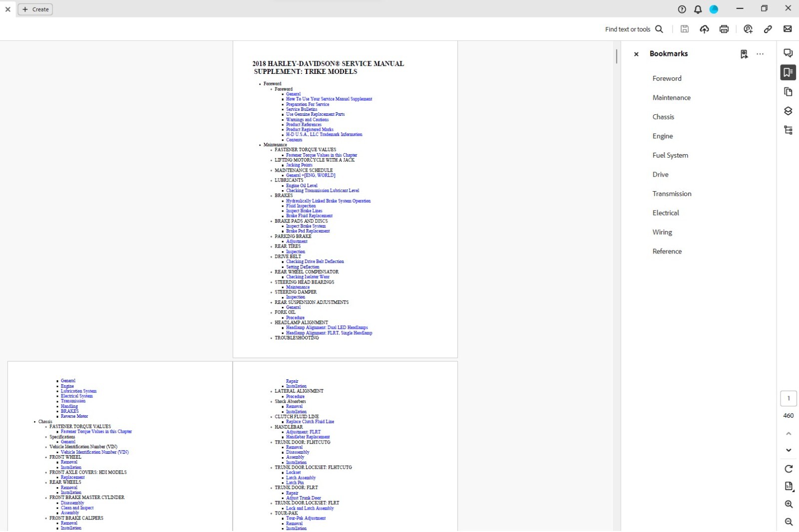This screenshot has height=532, width=799.
Task: Jump to the Chassis bookmark in Bookmarks panel
Action: point(663,117)
